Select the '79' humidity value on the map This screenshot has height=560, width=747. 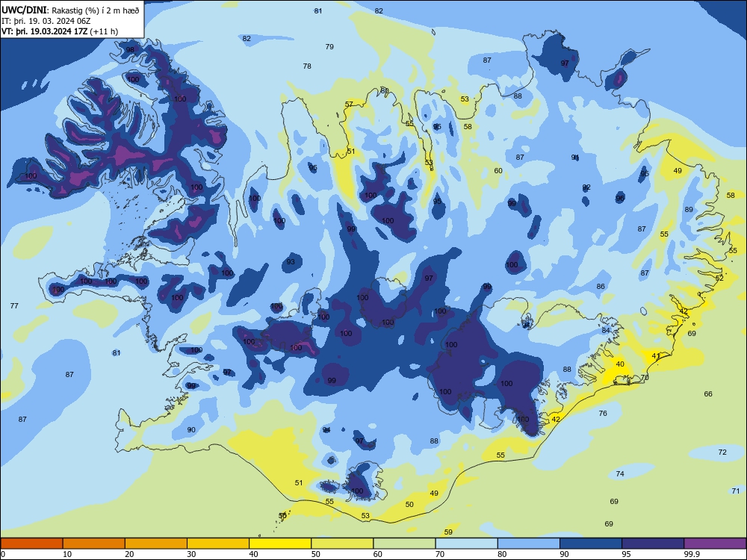coord(329,46)
